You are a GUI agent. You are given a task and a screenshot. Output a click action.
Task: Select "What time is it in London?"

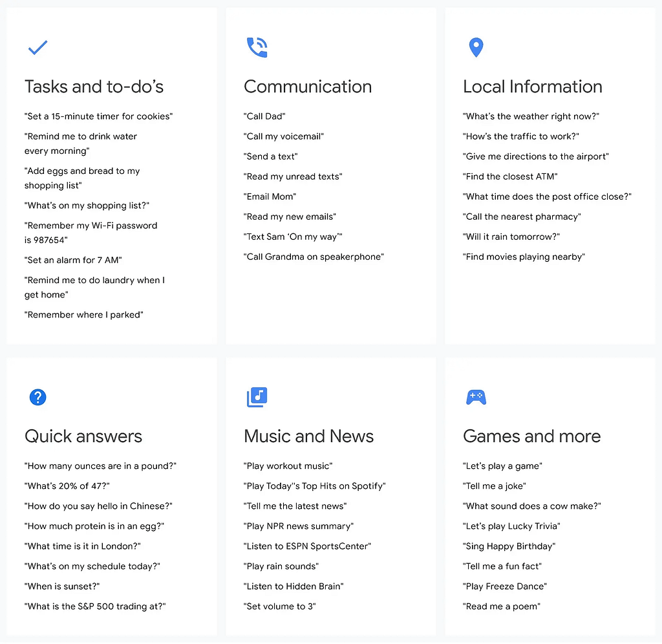(83, 546)
